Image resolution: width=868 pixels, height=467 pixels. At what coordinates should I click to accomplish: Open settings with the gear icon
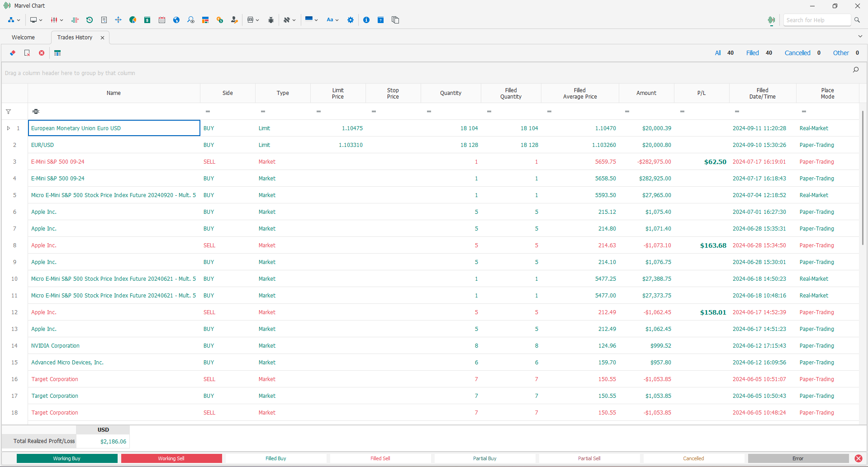pyautogui.click(x=351, y=20)
